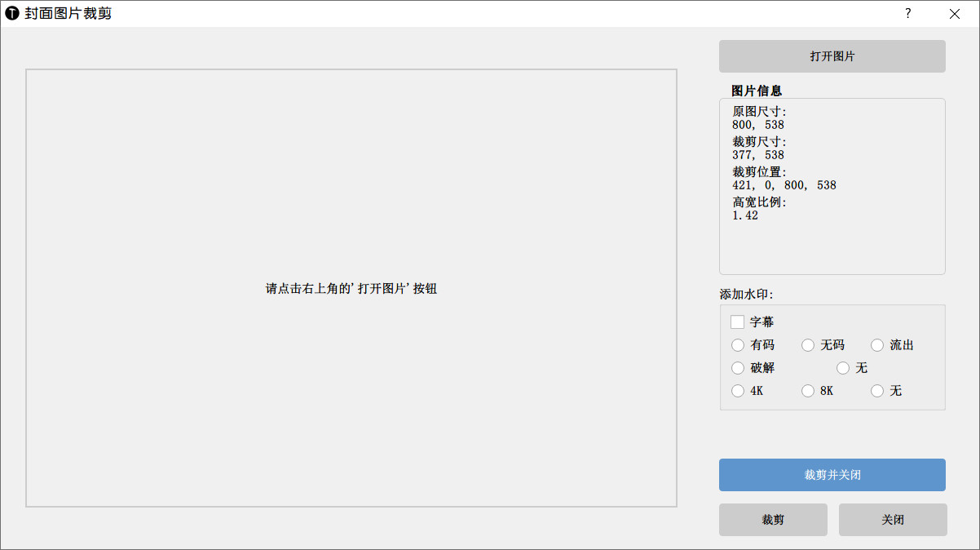Click the image preview area placeholder text
Image resolution: width=980 pixels, height=550 pixels.
click(x=351, y=289)
